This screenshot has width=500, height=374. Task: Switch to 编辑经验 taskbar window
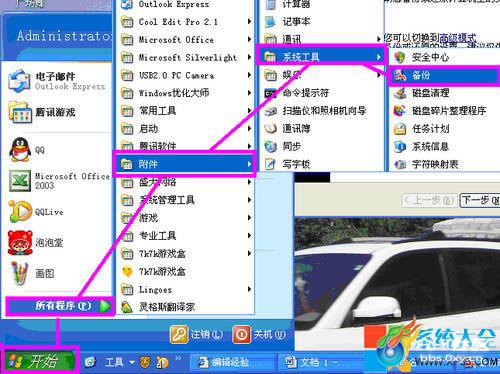point(232,362)
